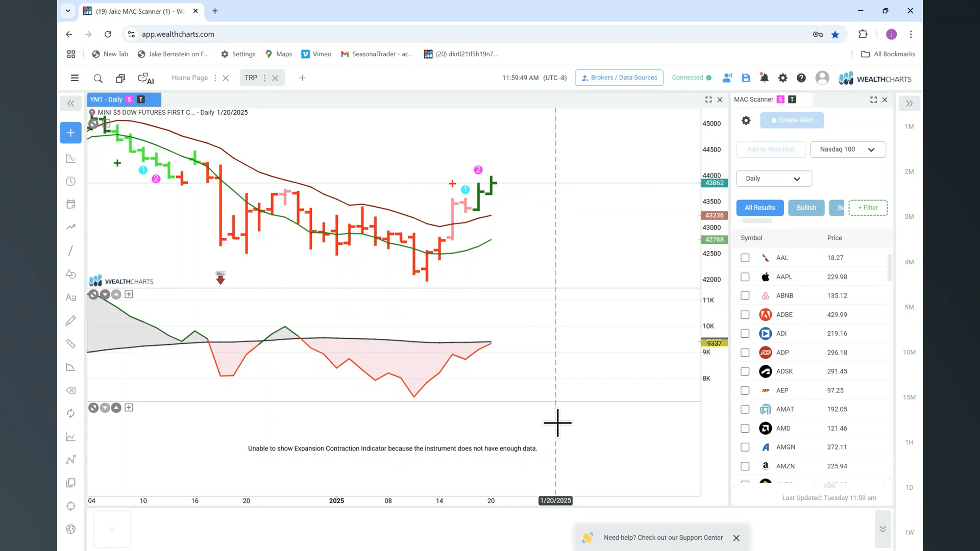Dismiss the Support Center help popup
Image resolution: width=980 pixels, height=551 pixels.
[736, 538]
